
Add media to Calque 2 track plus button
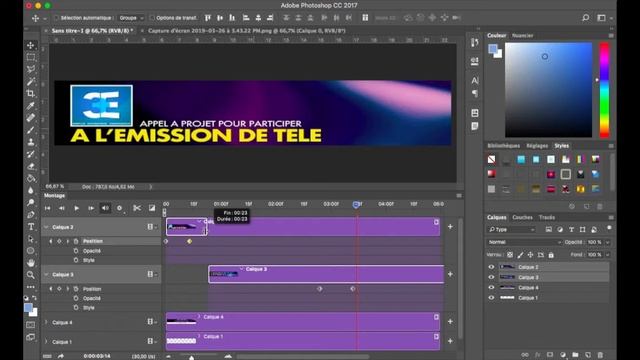tap(450, 227)
